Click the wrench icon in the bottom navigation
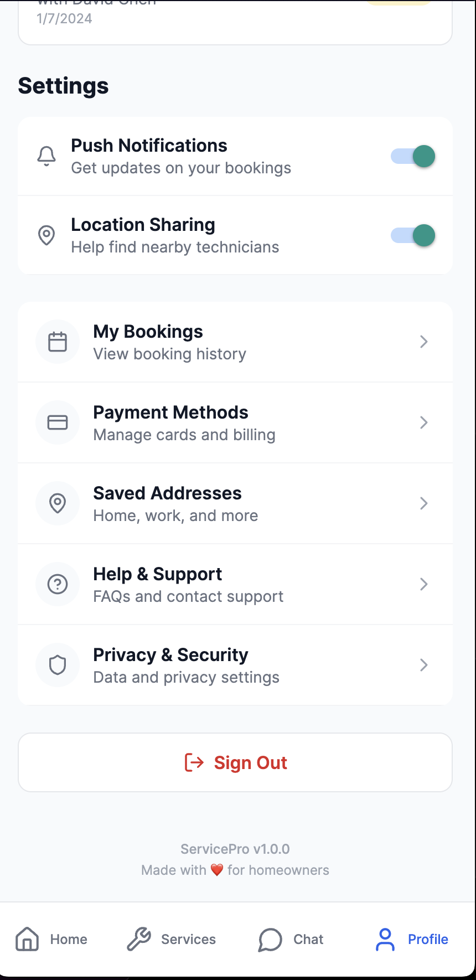476x980 pixels. pyautogui.click(x=139, y=939)
